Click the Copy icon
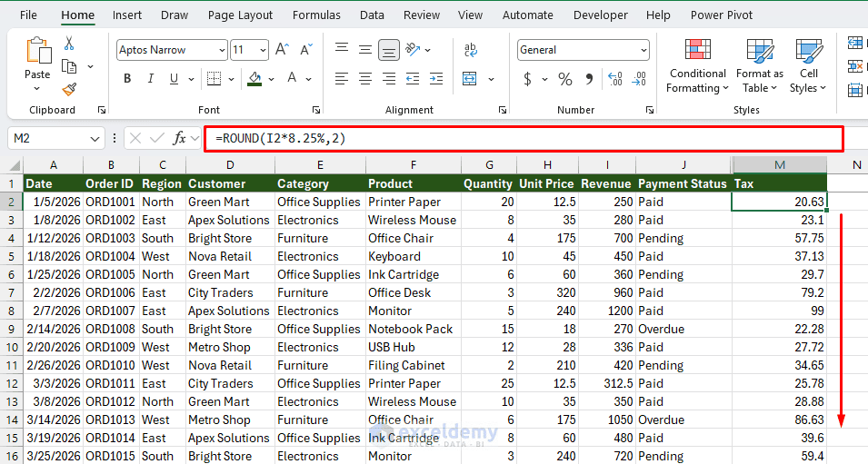Screen dimensions: 868x464 [x=69, y=66]
